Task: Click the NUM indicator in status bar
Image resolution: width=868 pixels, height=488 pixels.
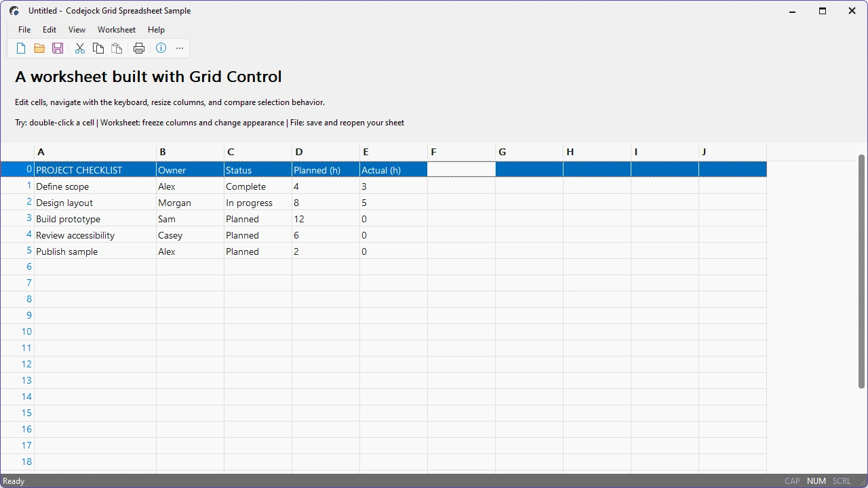Action: point(816,481)
